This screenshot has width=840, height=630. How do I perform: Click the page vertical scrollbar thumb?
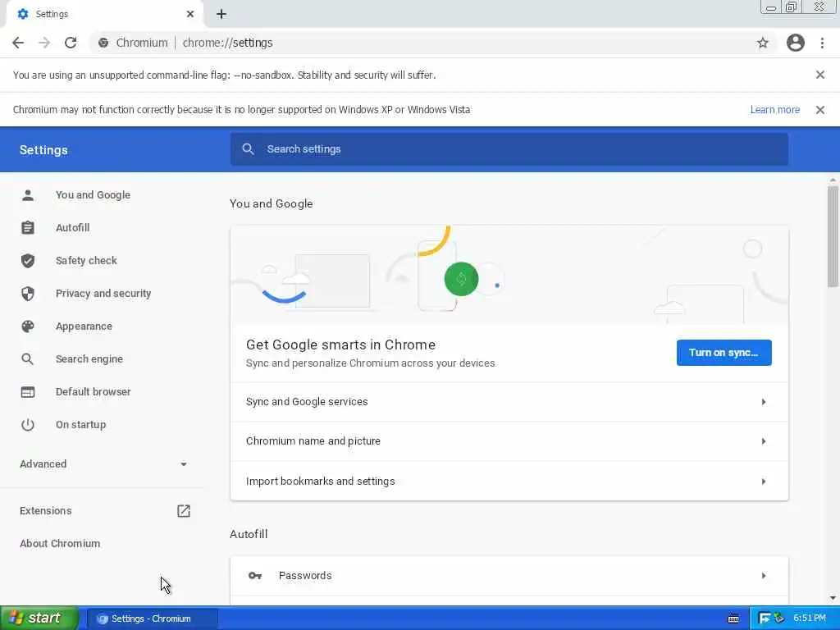pos(833,237)
